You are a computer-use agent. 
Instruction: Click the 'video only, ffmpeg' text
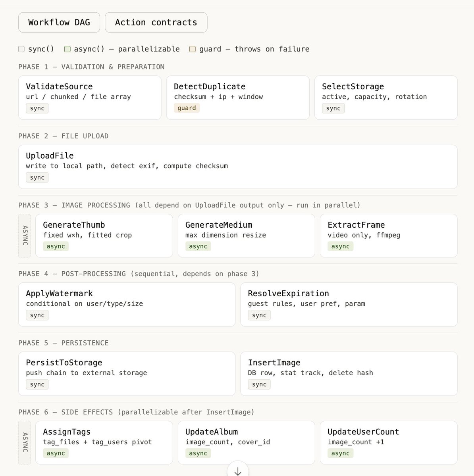point(364,235)
